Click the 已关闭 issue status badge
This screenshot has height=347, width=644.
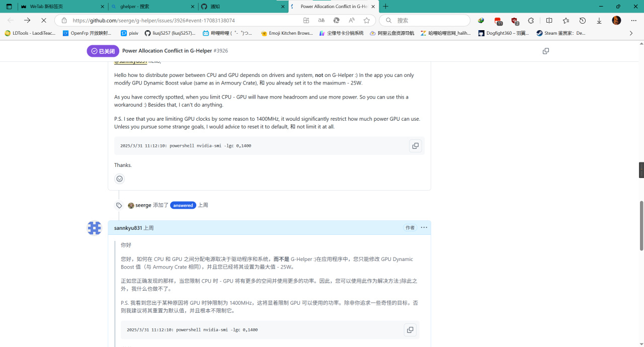pos(103,51)
